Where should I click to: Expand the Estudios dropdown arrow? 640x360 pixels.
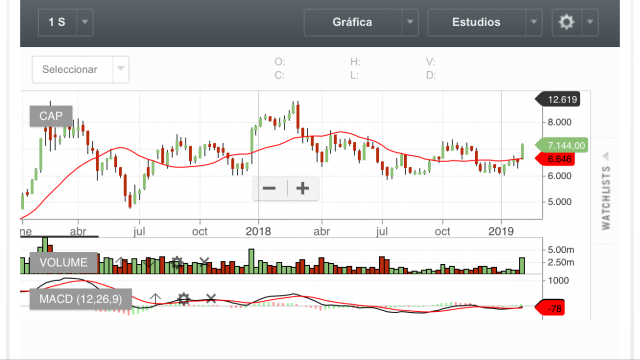pos(534,22)
